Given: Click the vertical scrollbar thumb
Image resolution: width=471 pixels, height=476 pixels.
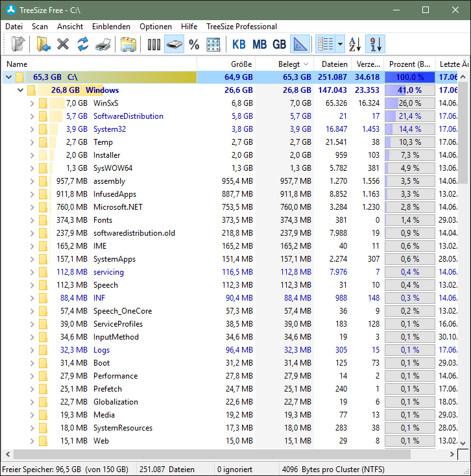Looking at the screenshot, I should [x=463, y=132].
